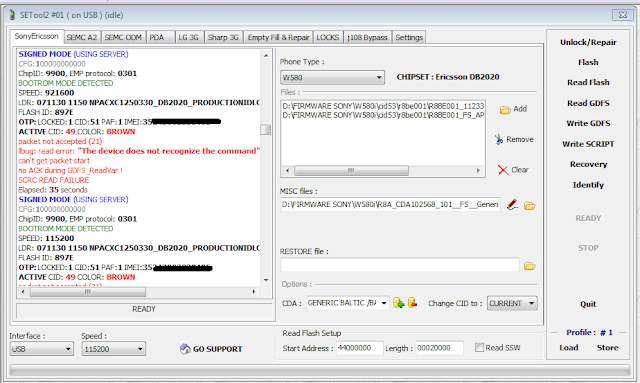
Task: Click the log's horizontal scrollbar thumb
Action: [88, 292]
